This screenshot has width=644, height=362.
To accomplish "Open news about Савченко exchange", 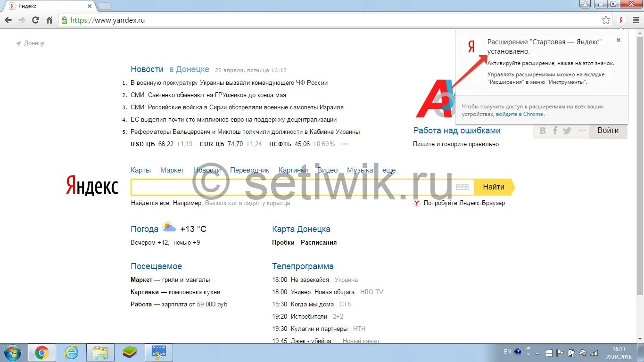I will coord(208,95).
